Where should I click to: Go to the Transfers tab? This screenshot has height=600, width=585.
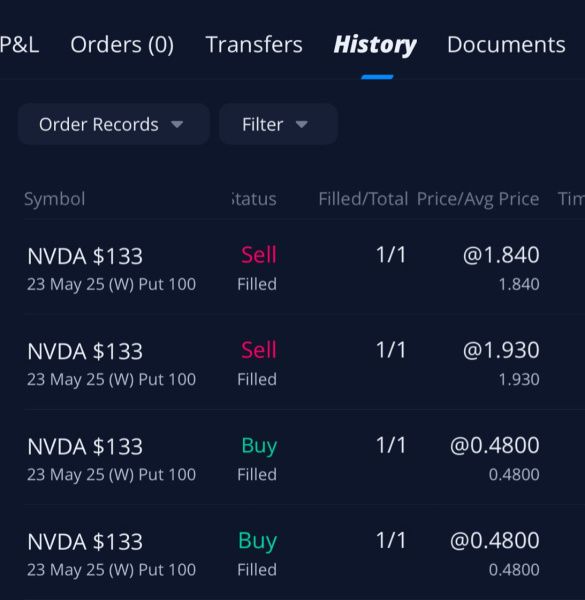click(254, 44)
